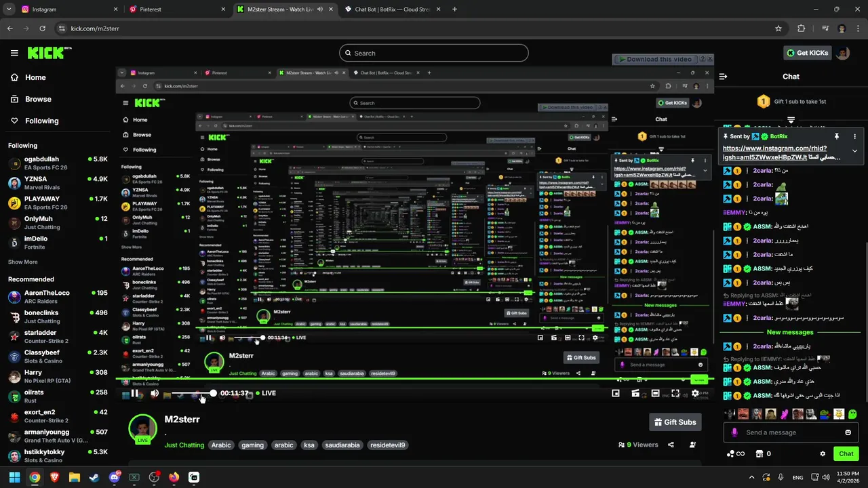Send message with Chat button
This screenshot has width=868, height=488.
pos(846,453)
